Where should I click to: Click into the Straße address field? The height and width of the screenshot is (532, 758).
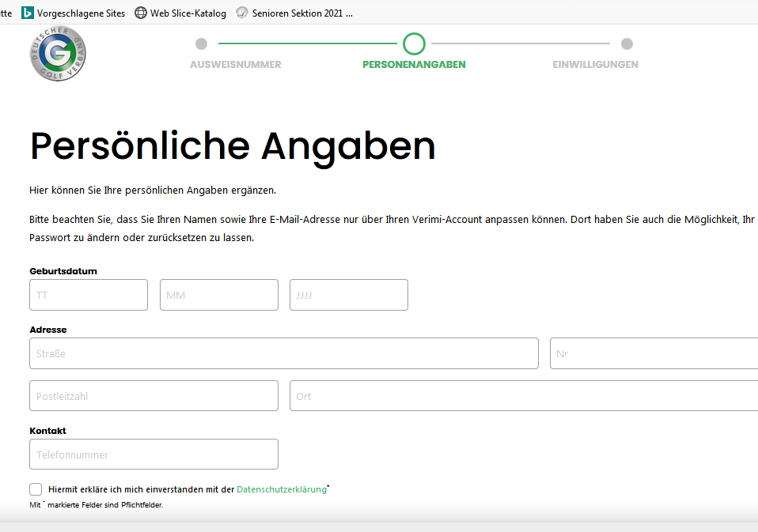(x=284, y=353)
